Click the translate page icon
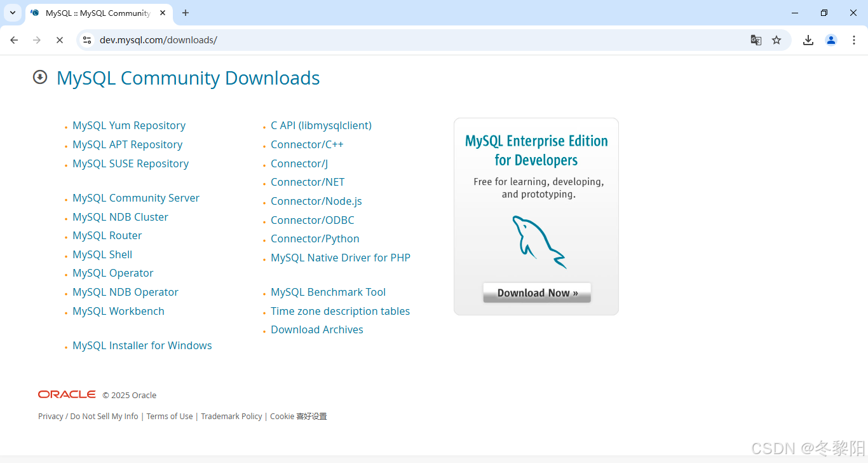Screen dimensions: 868x463 tap(756, 40)
